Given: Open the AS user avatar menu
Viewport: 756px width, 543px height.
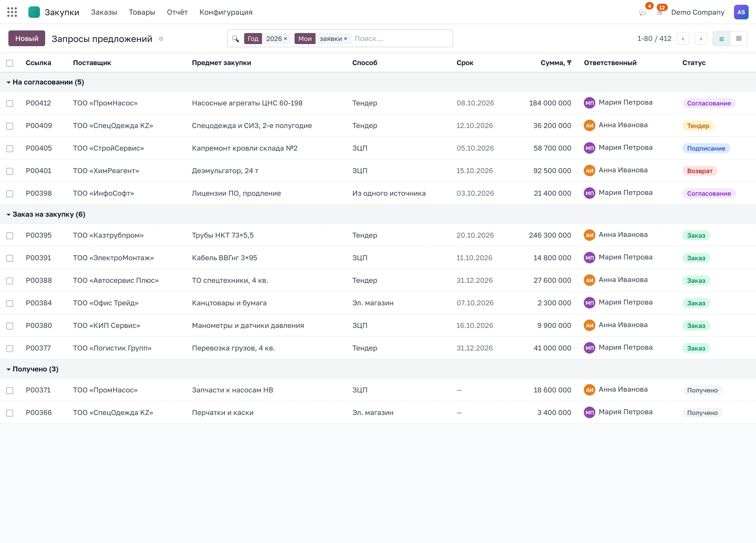Looking at the screenshot, I should click(741, 12).
